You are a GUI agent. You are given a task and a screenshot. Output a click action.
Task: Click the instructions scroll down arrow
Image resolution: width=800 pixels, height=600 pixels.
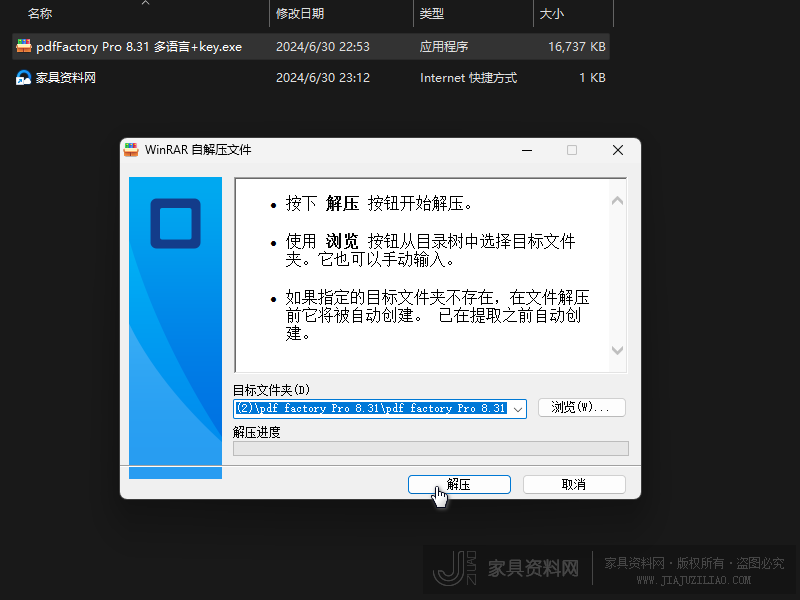(617, 350)
